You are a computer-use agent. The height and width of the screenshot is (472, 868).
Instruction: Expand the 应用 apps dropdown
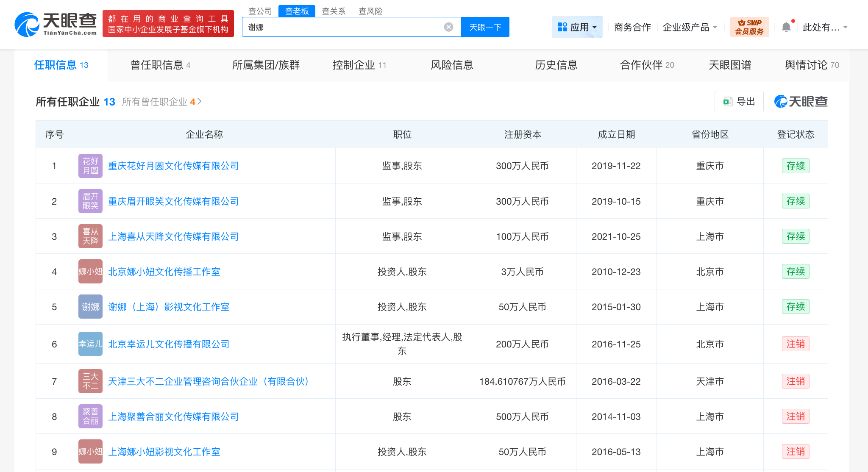577,27
